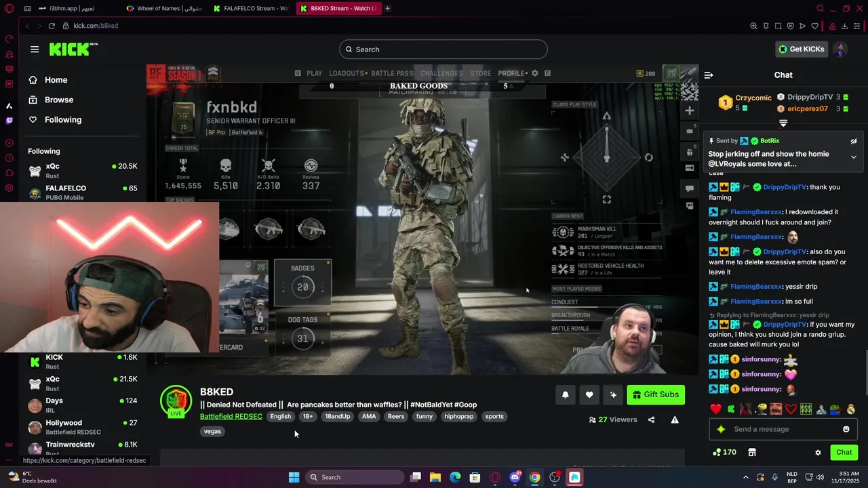Viewport: 868px width, 488px height.
Task: Click the 170 channel points balance
Action: click(724, 452)
